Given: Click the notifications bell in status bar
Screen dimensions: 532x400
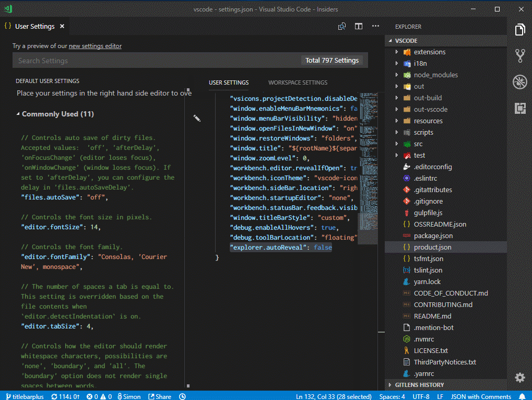Looking at the screenshot, I should point(522,396).
